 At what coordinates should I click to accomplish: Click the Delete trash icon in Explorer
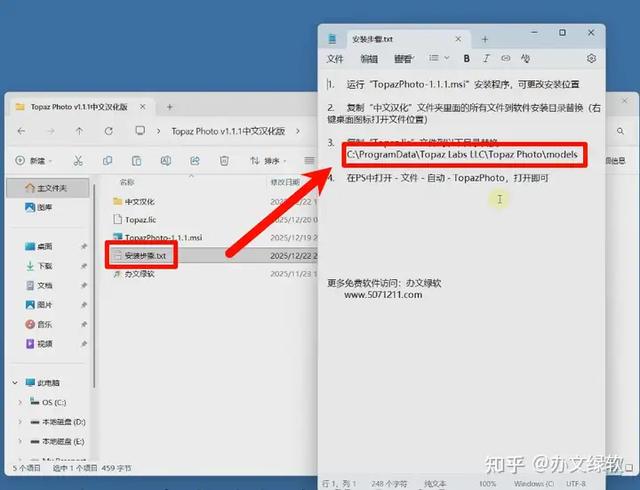[224, 161]
